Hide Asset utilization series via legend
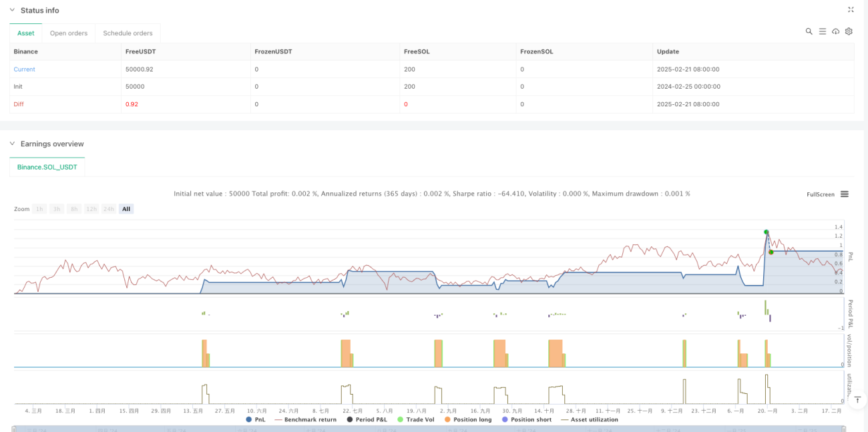 pos(590,419)
